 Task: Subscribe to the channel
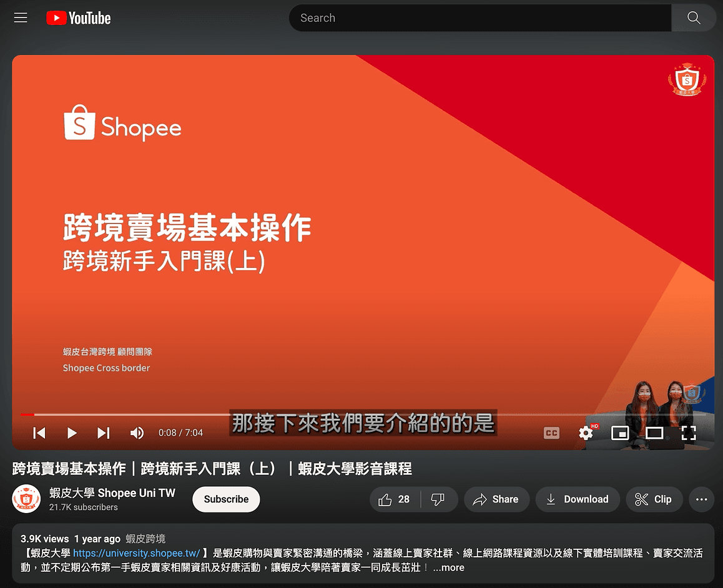(x=226, y=499)
